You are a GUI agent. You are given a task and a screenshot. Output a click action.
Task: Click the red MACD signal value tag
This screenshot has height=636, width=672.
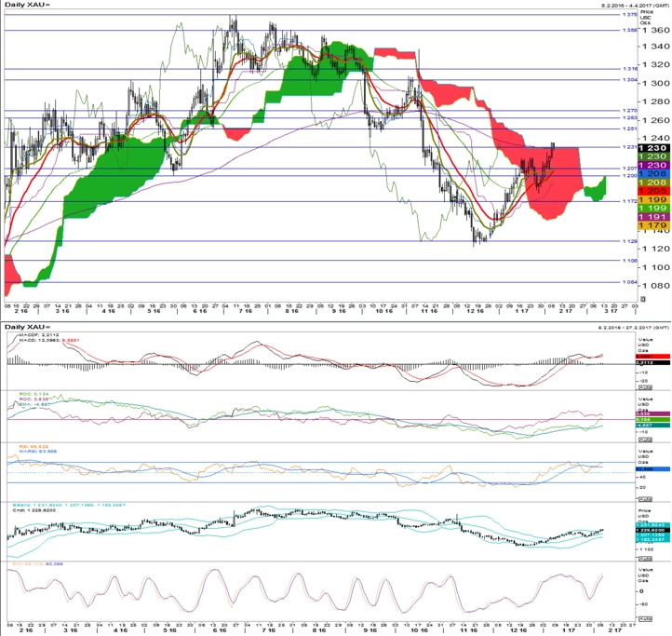point(652,357)
